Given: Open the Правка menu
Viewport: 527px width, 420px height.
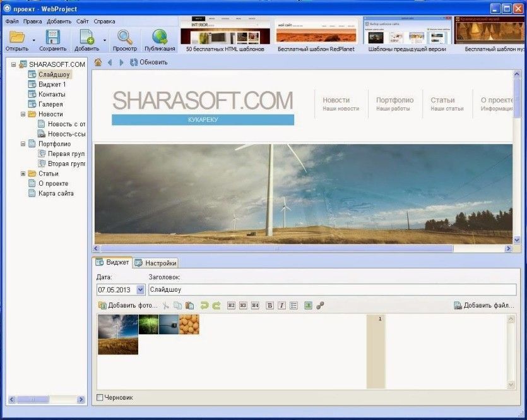Looking at the screenshot, I should tap(32, 21).
